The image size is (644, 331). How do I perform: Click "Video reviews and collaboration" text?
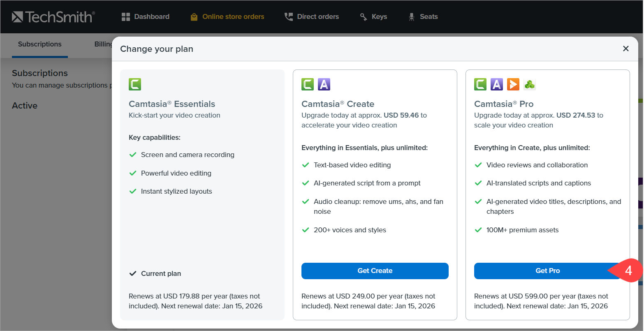point(537,165)
